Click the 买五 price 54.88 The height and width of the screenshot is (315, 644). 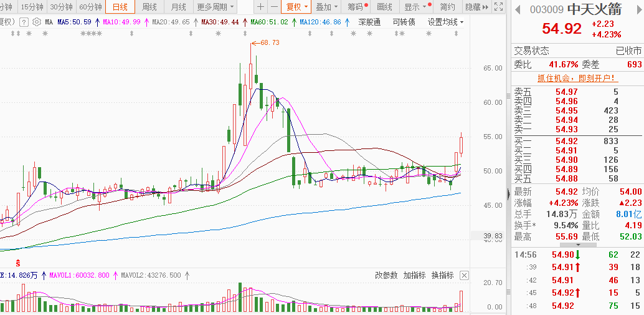[x=567, y=178]
